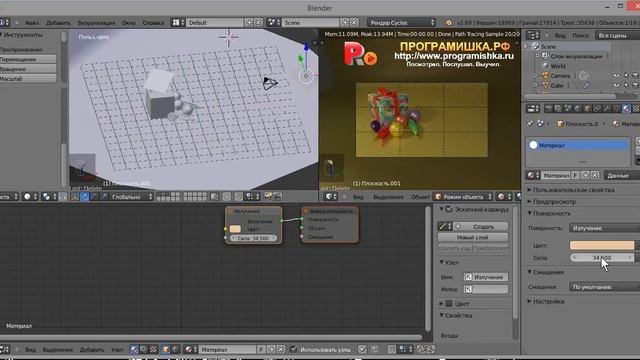Select the Scene item in outliner
This screenshot has width=640, height=360.
pyautogui.click(x=548, y=47)
